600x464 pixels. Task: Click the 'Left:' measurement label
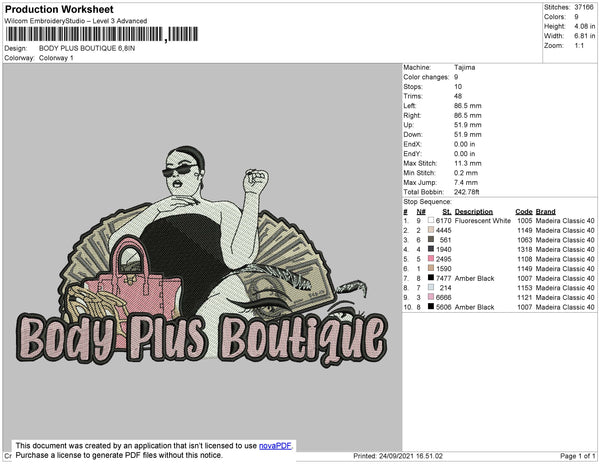409,106
